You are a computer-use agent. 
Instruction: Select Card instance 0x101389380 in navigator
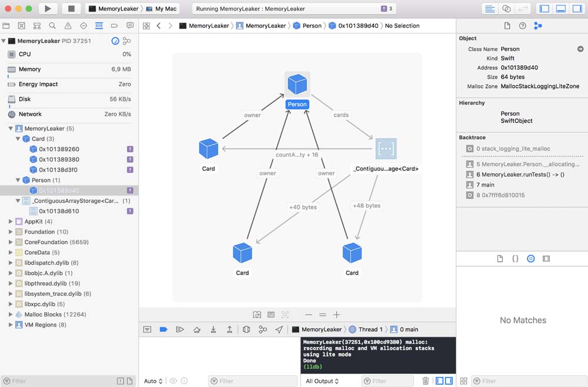59,160
